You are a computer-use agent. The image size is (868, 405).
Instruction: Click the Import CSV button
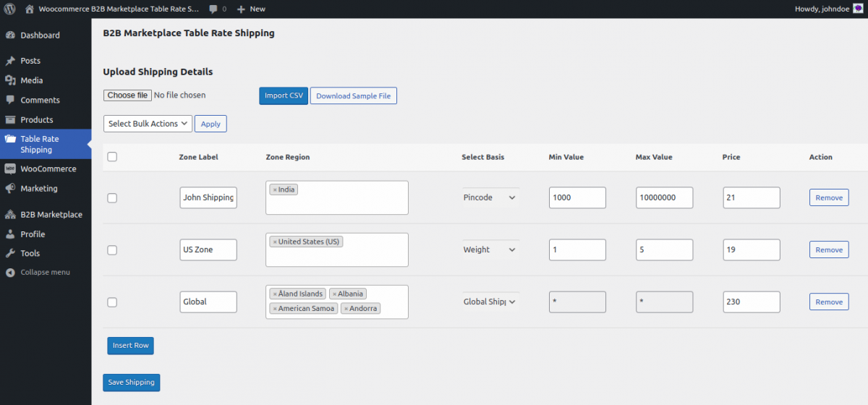click(284, 96)
